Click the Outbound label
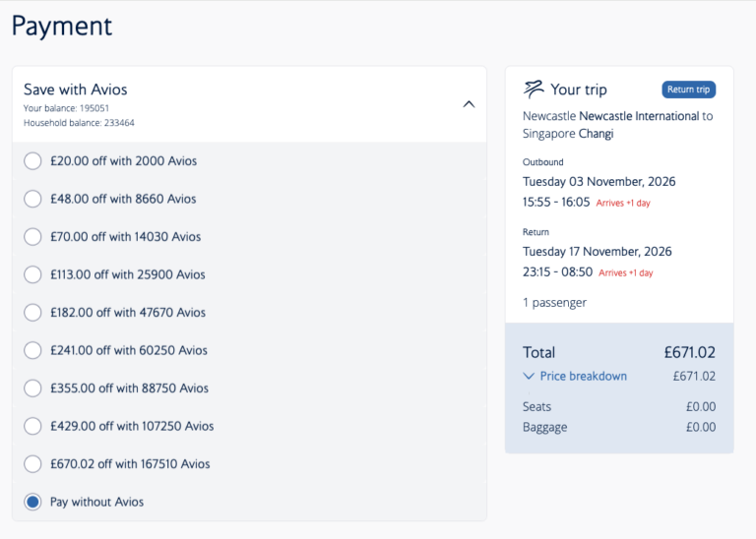This screenshot has height=539, width=756. point(543,162)
